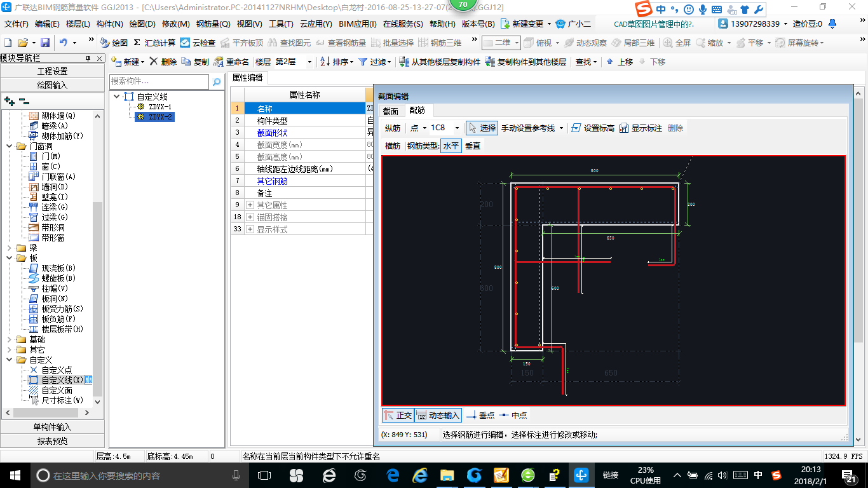The width and height of the screenshot is (868, 488).
Task: Click 纵筋 longitudinal rebar button
Action: (393, 128)
